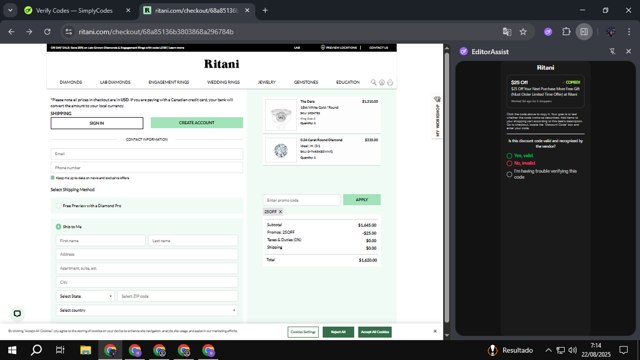Go back with the browser back arrow
The image size is (640, 360).
click(11, 32)
